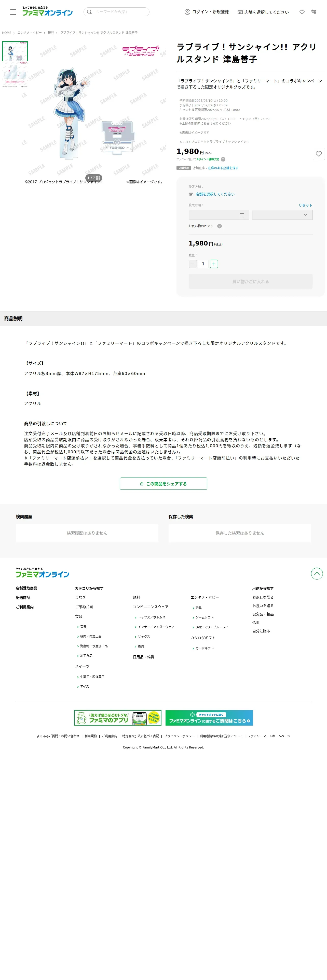Click 買い物かごに入れる button

click(251, 282)
